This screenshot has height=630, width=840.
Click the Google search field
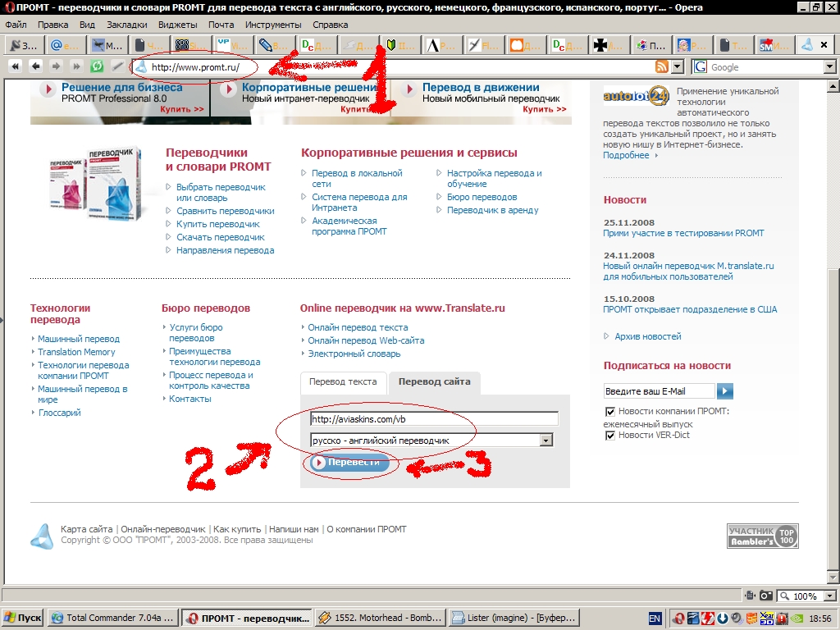click(x=766, y=67)
